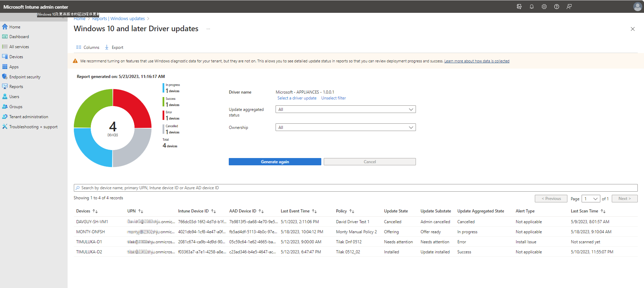Open Groups in the sidebar
Image resolution: width=644 pixels, height=288 pixels.
[x=16, y=107]
